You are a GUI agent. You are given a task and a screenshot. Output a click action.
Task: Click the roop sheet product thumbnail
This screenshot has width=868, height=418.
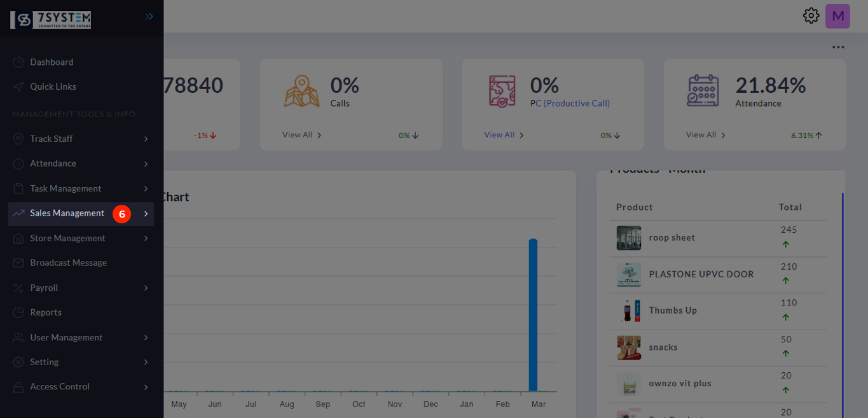click(x=628, y=238)
